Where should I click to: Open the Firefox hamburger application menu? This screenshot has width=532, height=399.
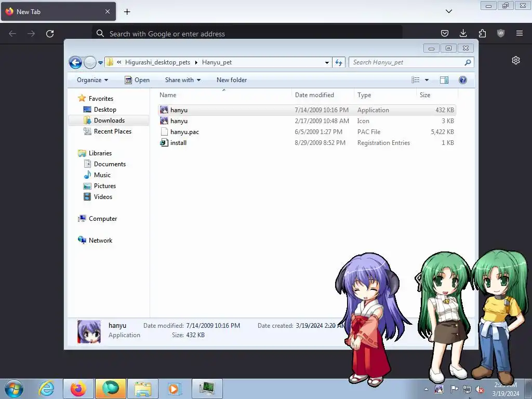click(520, 33)
